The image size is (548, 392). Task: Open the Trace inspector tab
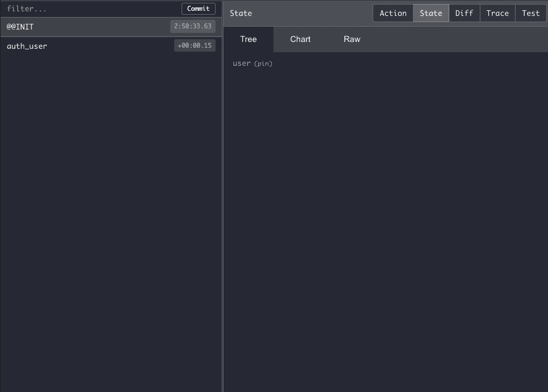[498, 13]
